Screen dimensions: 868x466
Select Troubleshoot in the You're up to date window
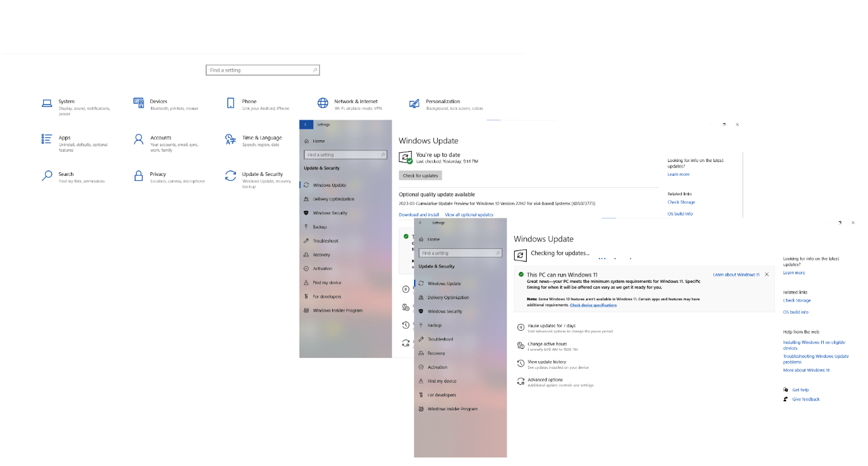click(326, 241)
